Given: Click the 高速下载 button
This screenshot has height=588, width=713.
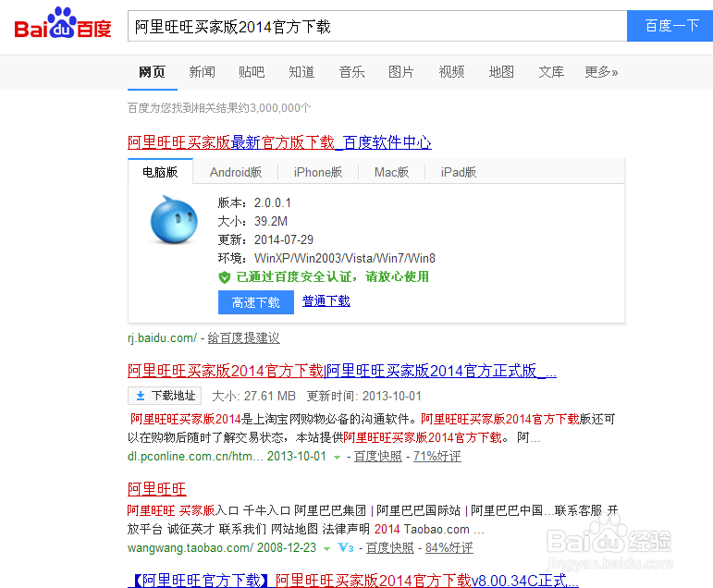Looking at the screenshot, I should (256, 302).
